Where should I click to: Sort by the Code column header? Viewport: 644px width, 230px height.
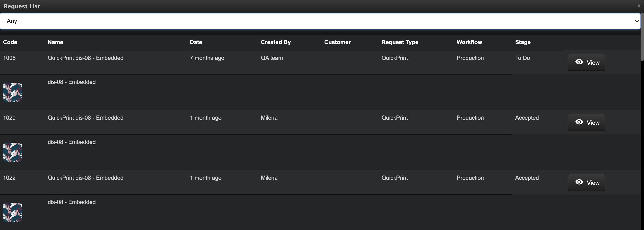click(10, 42)
